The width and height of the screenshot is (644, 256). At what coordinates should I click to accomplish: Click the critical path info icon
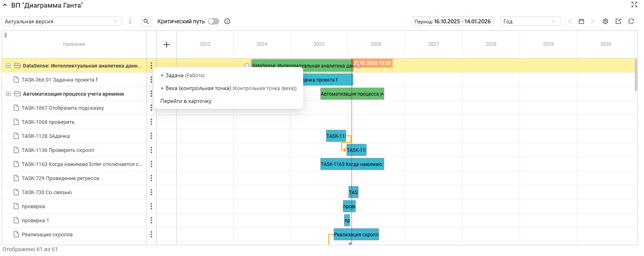pyautogui.click(x=227, y=21)
